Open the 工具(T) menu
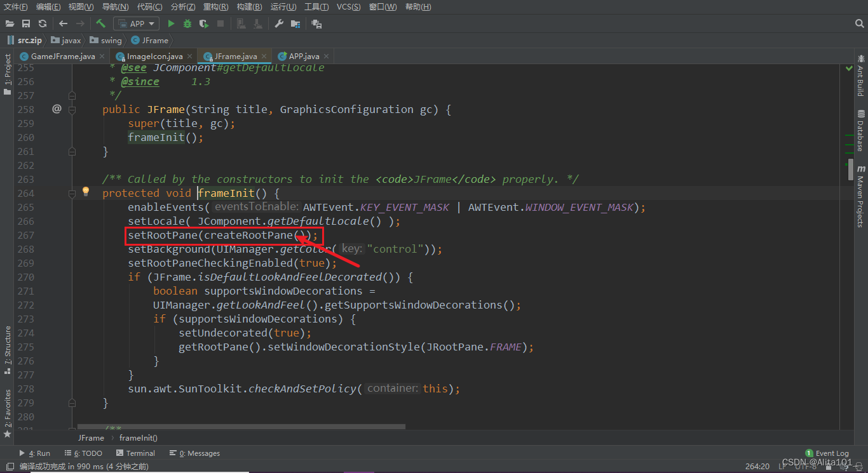 click(316, 6)
